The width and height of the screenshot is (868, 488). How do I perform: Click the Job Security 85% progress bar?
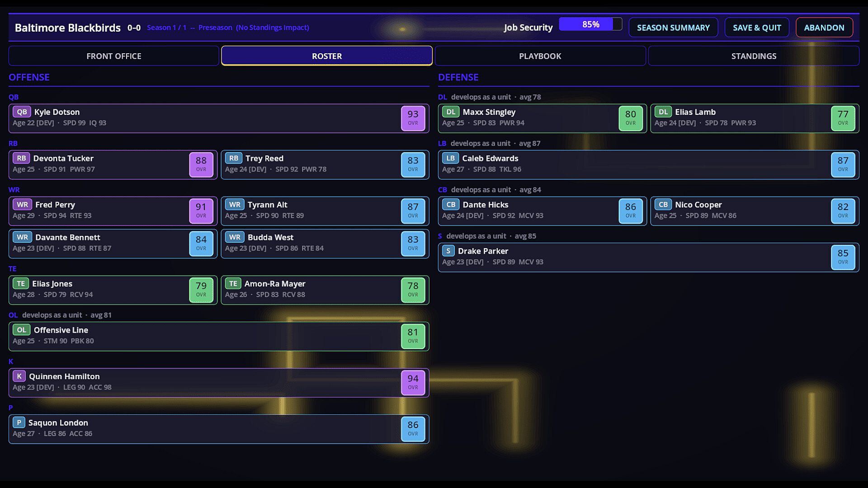(x=590, y=24)
